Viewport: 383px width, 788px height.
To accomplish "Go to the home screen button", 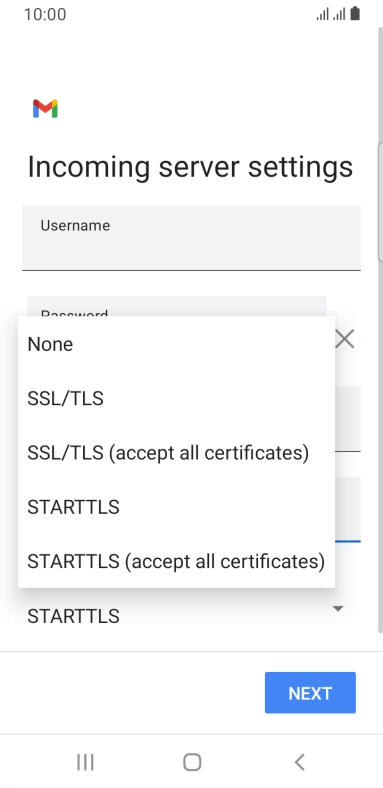I will pos(192,762).
